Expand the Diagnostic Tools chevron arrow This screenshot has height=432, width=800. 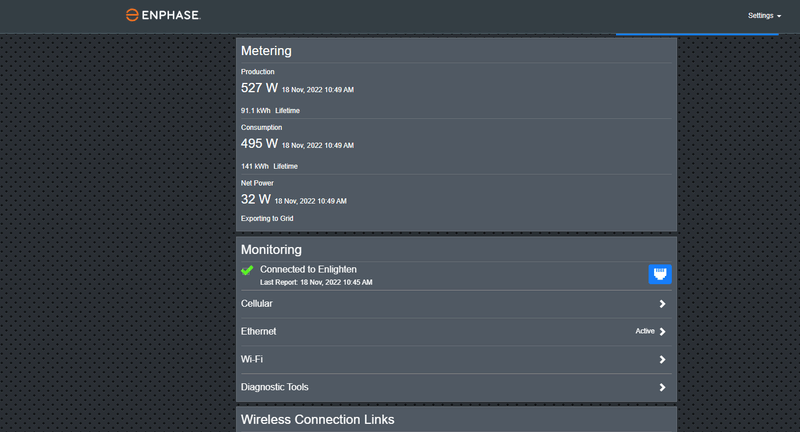[662, 387]
